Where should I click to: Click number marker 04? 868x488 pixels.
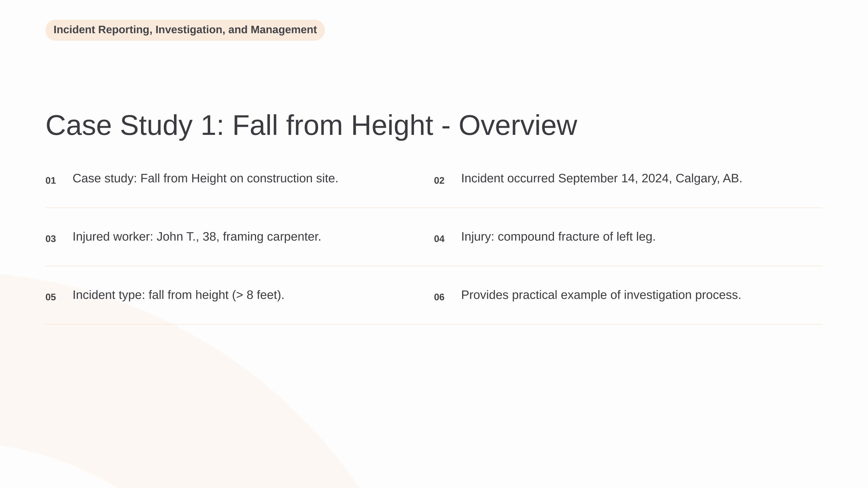coord(439,239)
